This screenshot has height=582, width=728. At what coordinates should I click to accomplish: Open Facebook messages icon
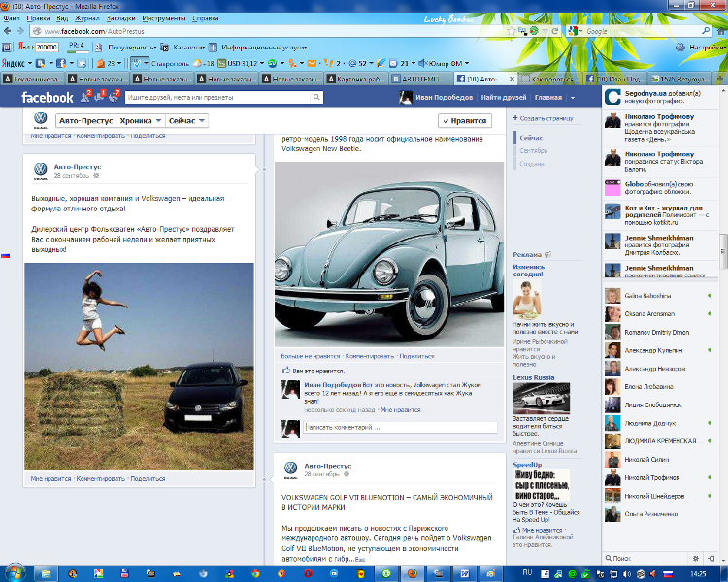pyautogui.click(x=99, y=97)
